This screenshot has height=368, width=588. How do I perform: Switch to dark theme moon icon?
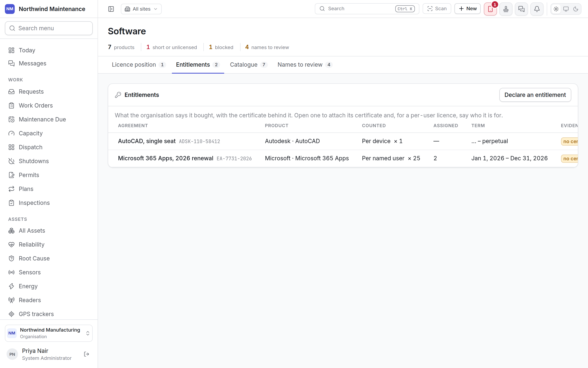coord(576,9)
